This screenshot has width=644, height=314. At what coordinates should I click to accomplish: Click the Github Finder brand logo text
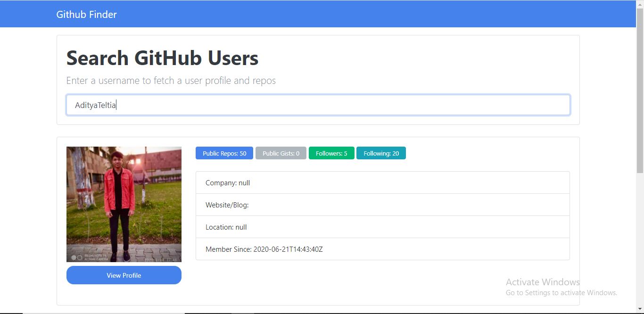(86, 14)
